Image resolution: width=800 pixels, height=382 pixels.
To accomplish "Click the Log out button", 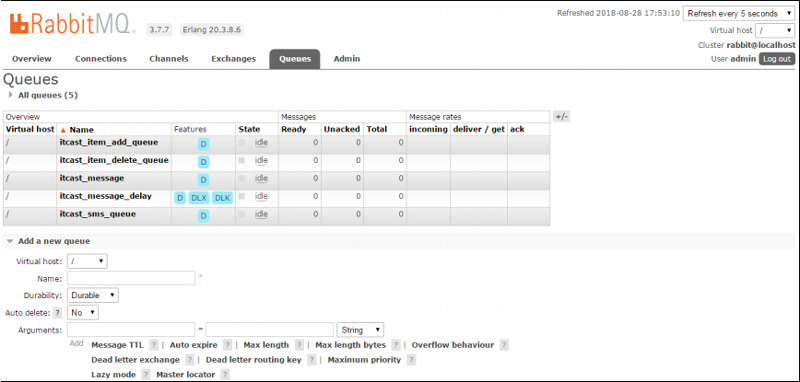I will (x=777, y=59).
